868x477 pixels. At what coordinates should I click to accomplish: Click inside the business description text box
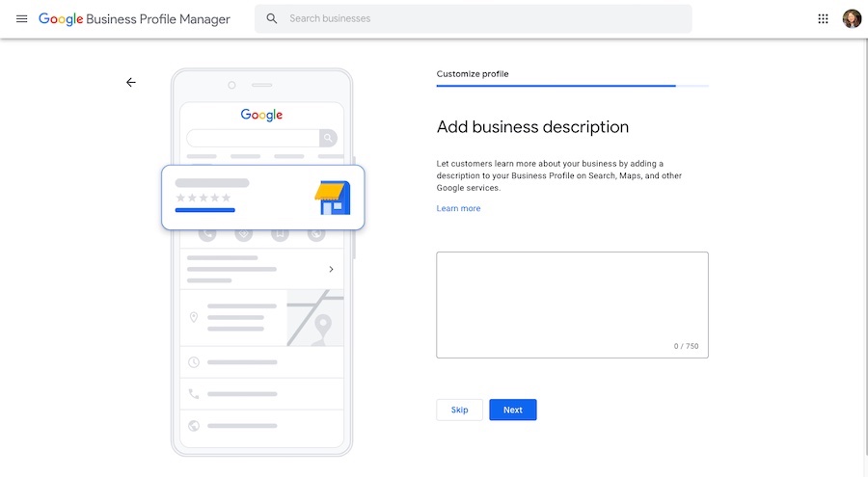[x=572, y=305]
